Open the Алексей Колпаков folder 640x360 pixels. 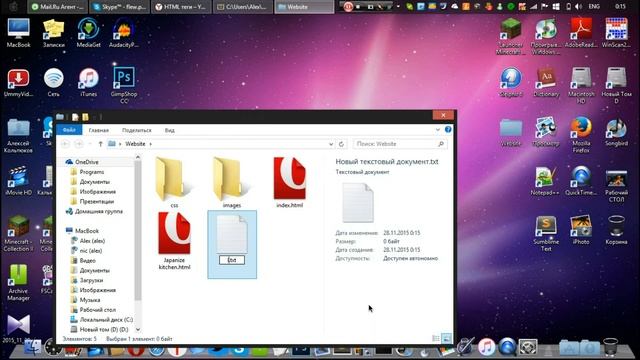18,136
